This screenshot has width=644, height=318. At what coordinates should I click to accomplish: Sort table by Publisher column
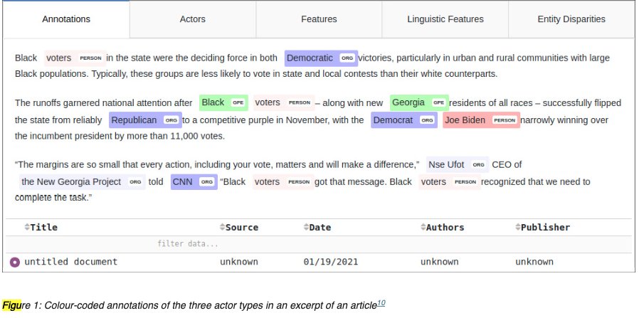pyautogui.click(x=518, y=227)
